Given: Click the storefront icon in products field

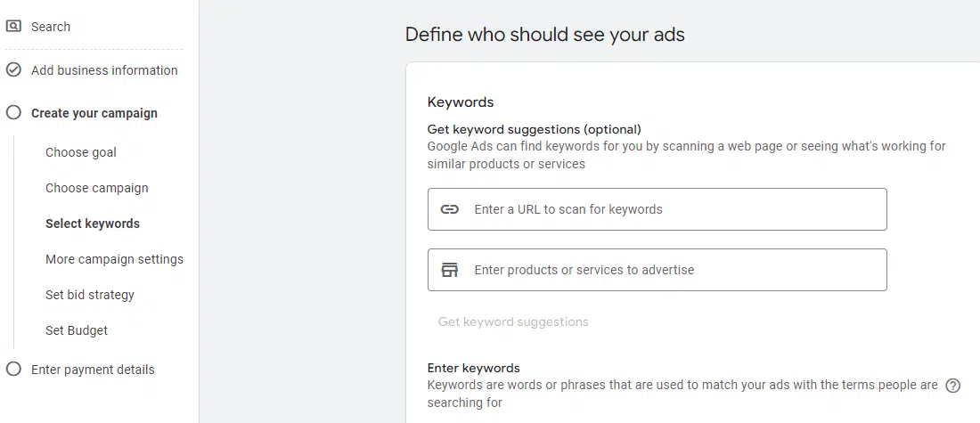Looking at the screenshot, I should point(449,270).
